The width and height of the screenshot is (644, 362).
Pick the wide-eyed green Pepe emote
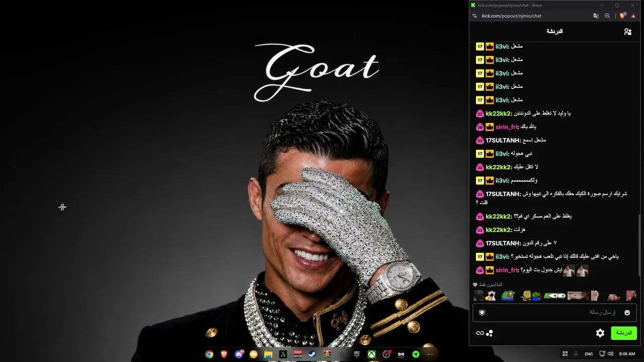click(555, 296)
